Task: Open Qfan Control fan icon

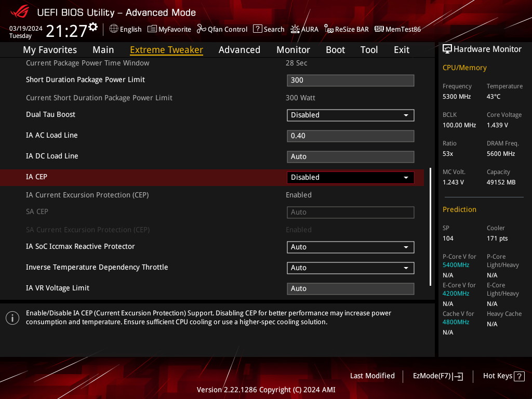Action: [202, 29]
